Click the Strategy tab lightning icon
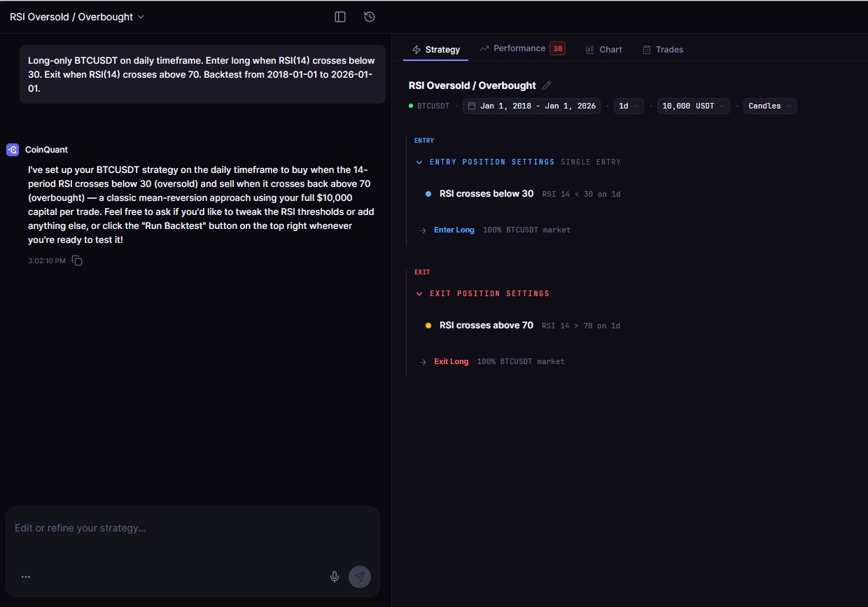 (x=416, y=50)
